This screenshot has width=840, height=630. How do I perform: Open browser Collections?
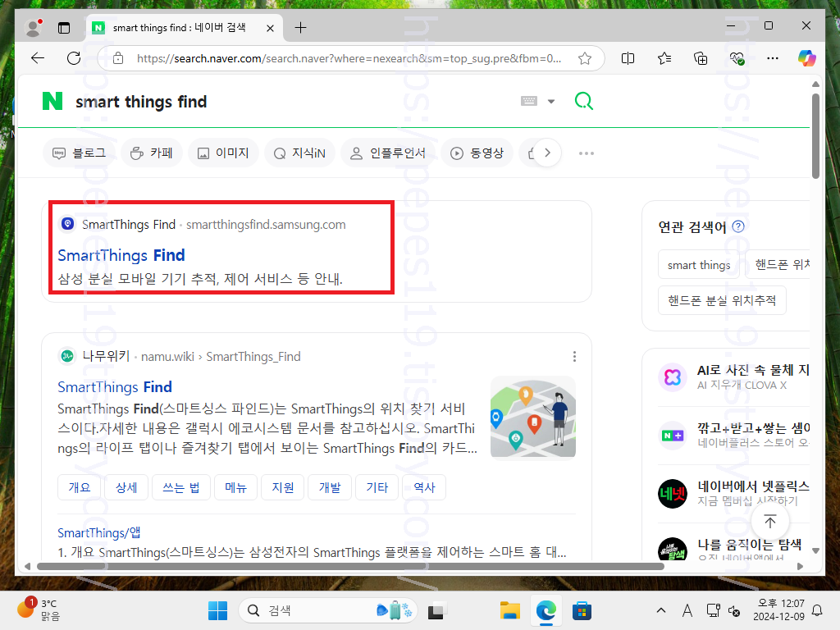pyautogui.click(x=701, y=58)
